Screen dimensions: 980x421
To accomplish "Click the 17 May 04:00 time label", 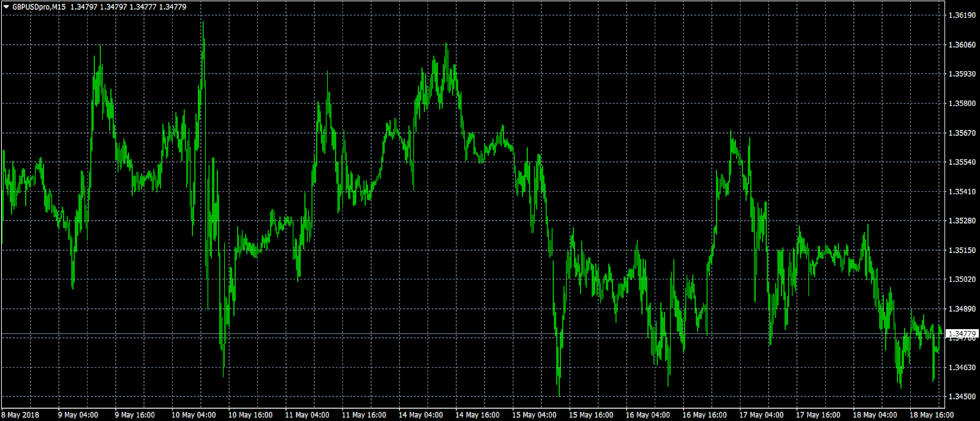I will click(x=761, y=415).
